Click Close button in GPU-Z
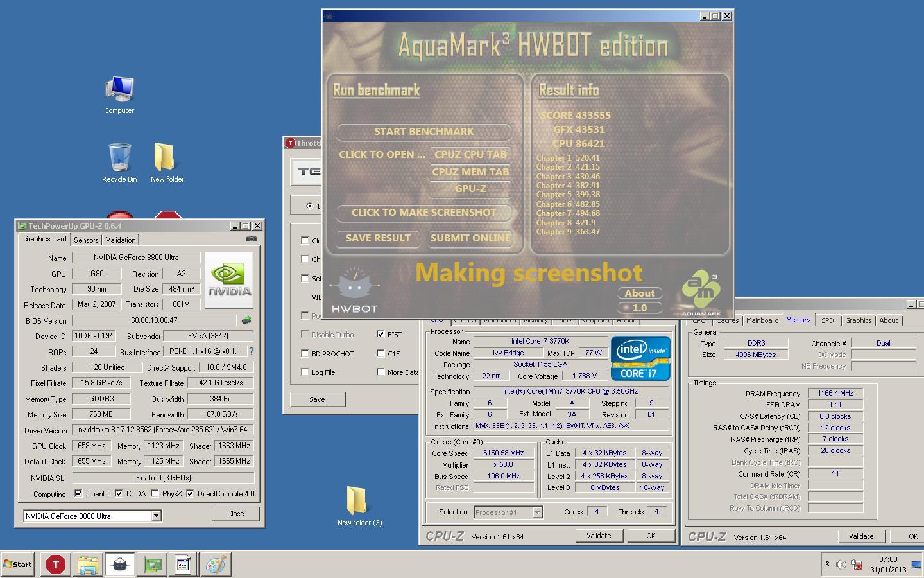Viewport: 924px width, 578px height. click(x=235, y=514)
